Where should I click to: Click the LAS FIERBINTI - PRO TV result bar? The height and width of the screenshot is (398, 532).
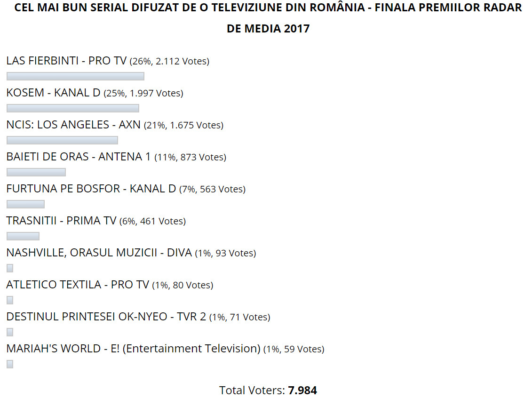pos(75,76)
